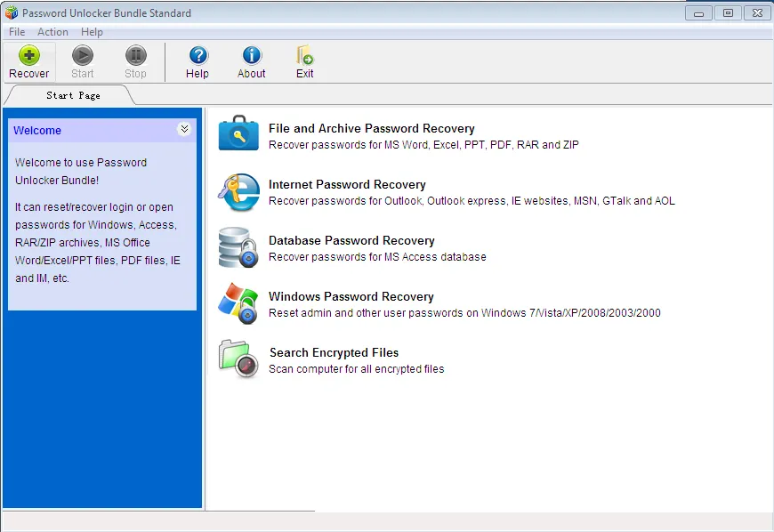Click the Windows Password Recovery icon
Viewport: 774px width, 532px height.
click(x=238, y=303)
